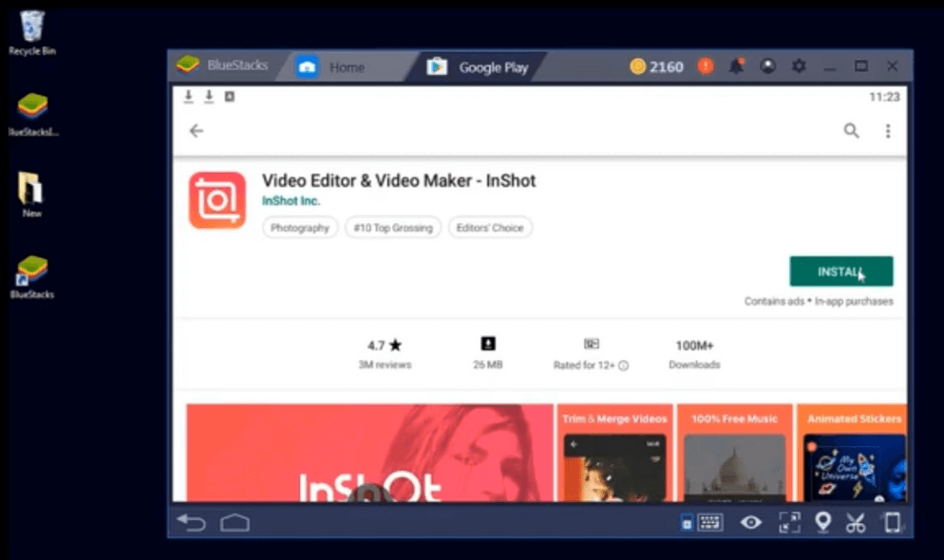Click the Android home button in bottom bar
The width and height of the screenshot is (944, 560).
(235, 523)
